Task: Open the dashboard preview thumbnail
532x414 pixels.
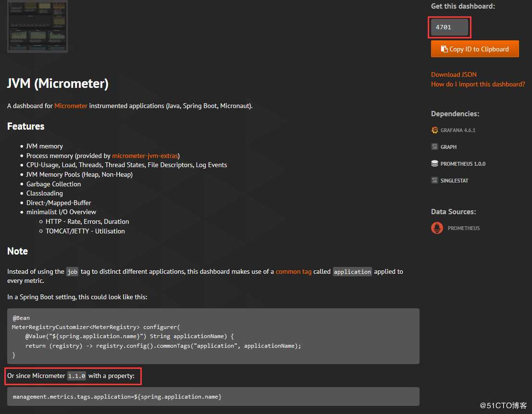Action: click(37, 26)
